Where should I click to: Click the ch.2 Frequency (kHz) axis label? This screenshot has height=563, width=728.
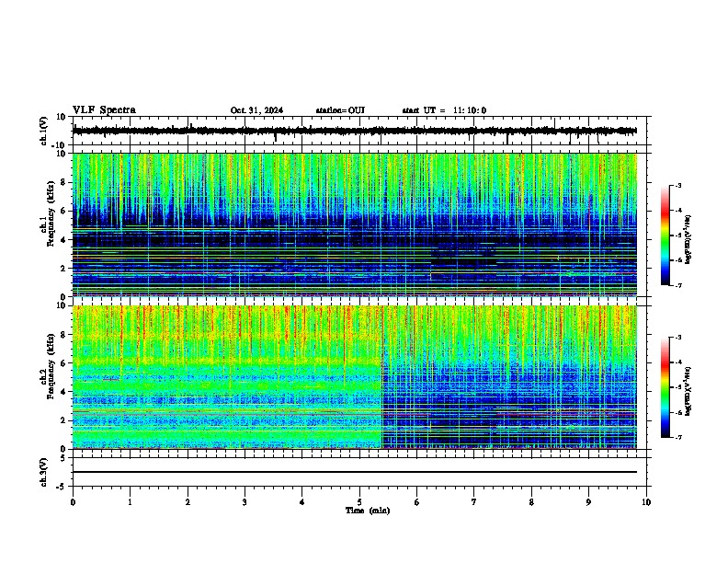point(48,366)
